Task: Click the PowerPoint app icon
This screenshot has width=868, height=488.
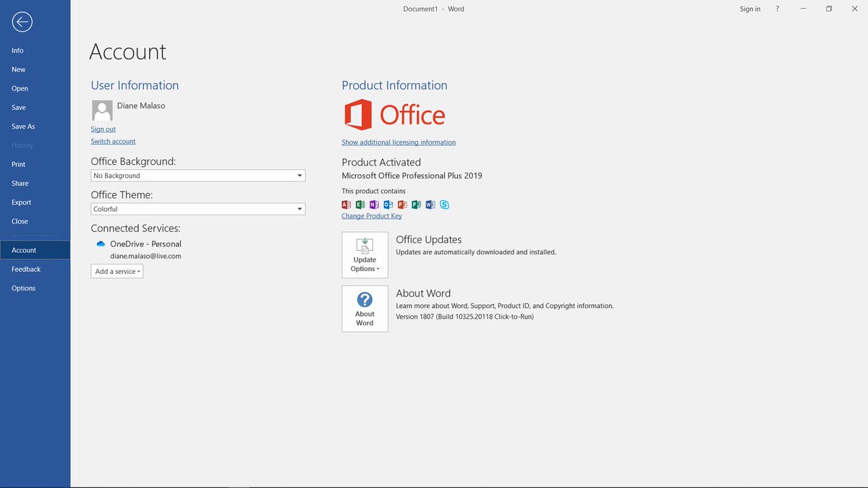Action: pyautogui.click(x=402, y=205)
